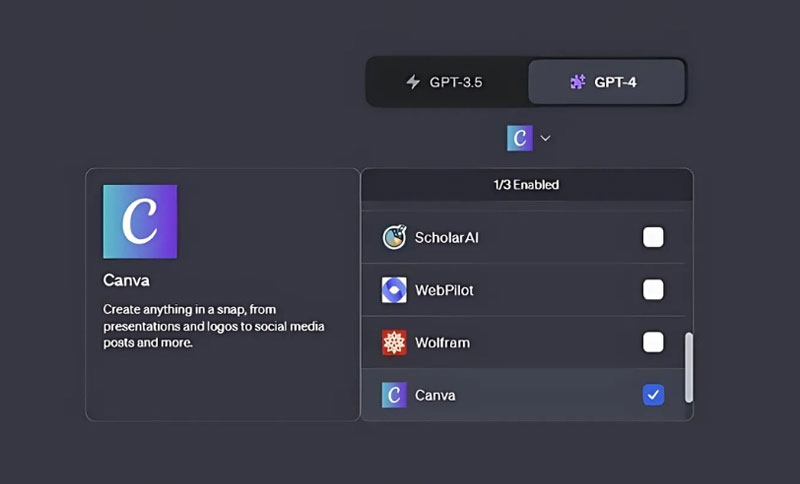Click the plugin list scrollbar thumb
The height and width of the screenshot is (484, 800).
688,367
